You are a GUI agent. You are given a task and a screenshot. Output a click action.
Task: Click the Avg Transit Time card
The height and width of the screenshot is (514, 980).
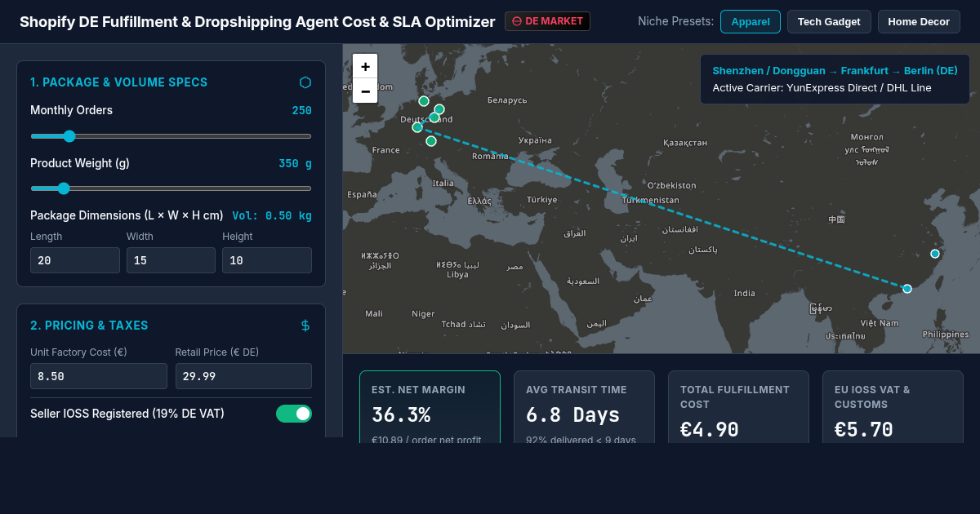pos(584,407)
